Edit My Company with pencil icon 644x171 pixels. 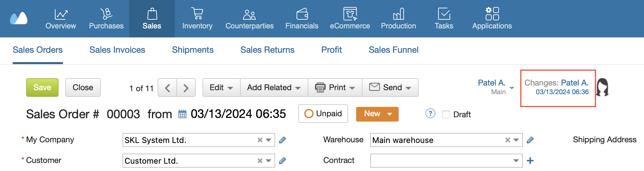pyautogui.click(x=283, y=140)
